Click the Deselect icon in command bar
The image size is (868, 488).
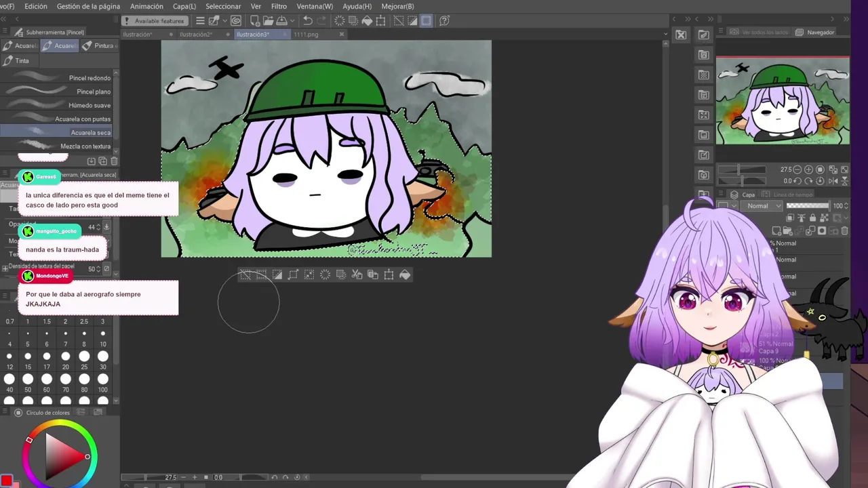399,21
